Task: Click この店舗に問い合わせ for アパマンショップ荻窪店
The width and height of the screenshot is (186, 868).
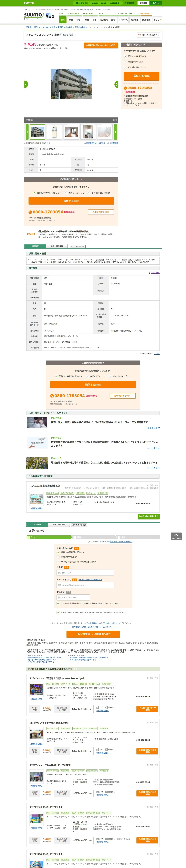Action: coord(147,793)
